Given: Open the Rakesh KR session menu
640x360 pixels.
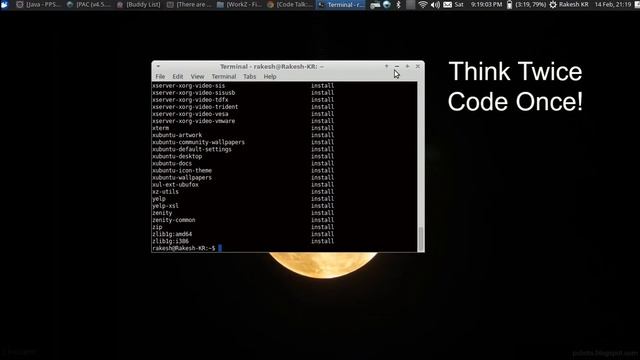Looking at the screenshot, I should pyautogui.click(x=569, y=4).
